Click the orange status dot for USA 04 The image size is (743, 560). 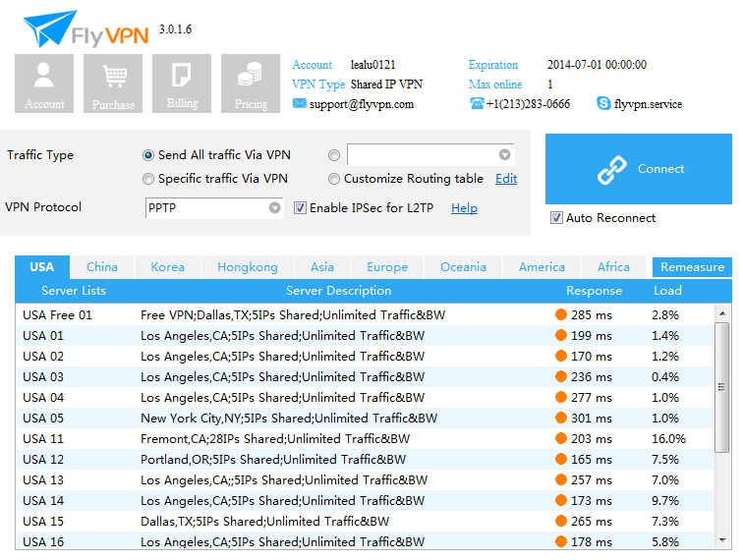tap(561, 397)
